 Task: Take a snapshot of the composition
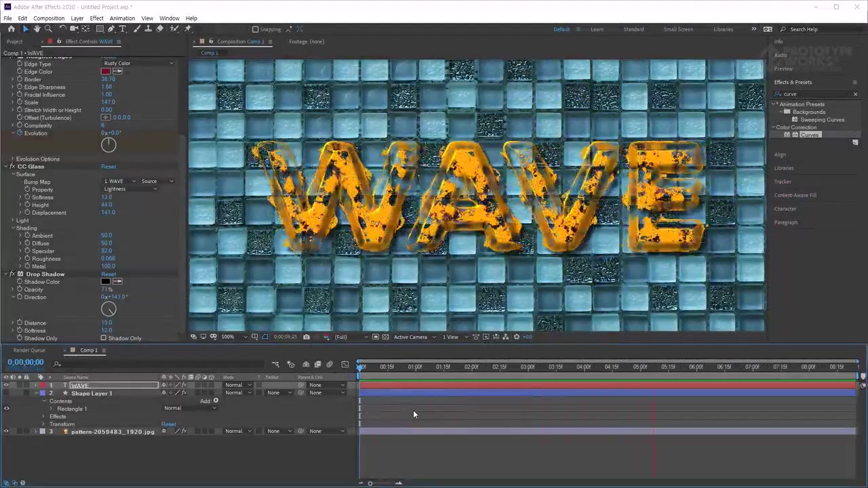pyautogui.click(x=307, y=337)
